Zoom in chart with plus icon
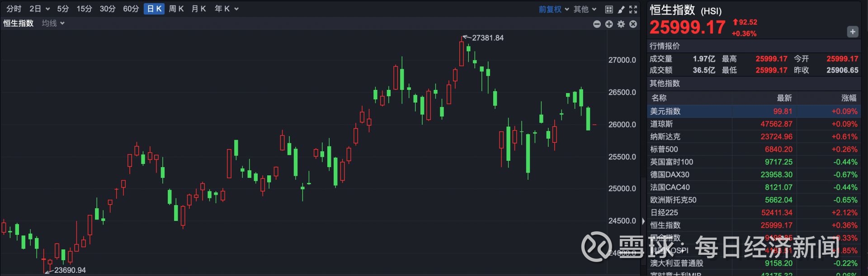 (x=609, y=24)
